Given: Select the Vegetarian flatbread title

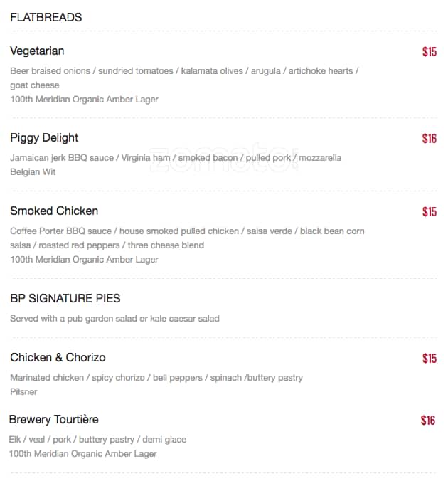Looking at the screenshot, I should coord(37,51).
